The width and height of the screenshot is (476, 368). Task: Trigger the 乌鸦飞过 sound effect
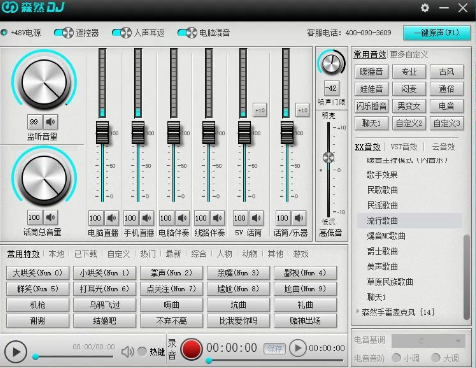(105, 305)
